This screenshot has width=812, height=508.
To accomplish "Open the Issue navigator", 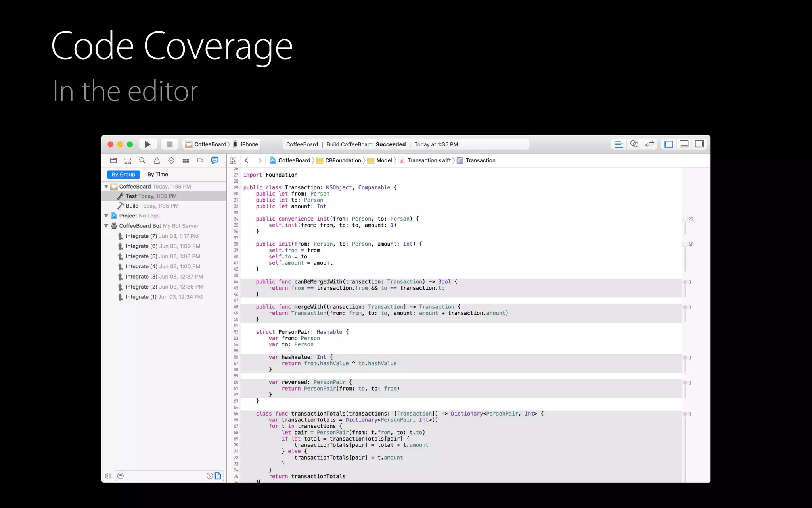I will [157, 160].
